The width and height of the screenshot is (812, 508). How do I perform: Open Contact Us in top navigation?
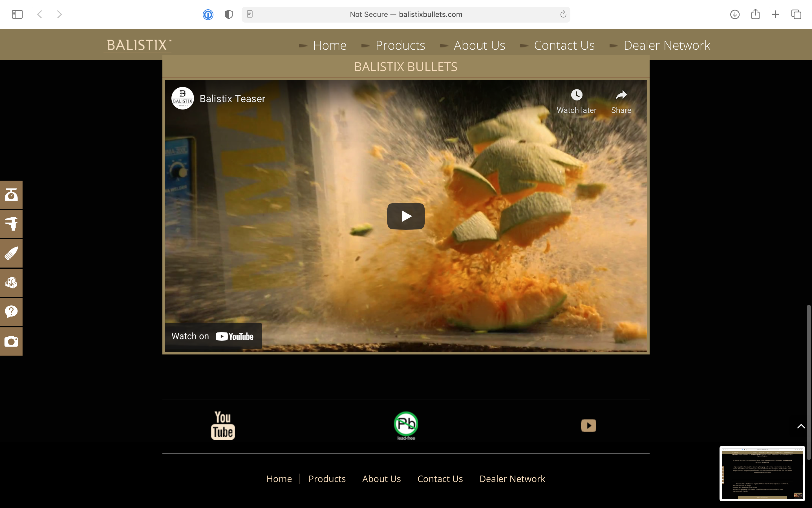point(564,45)
